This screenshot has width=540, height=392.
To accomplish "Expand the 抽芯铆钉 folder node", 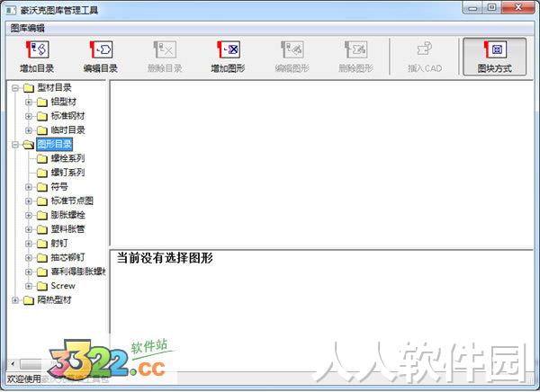I will pyautogui.click(x=29, y=258).
